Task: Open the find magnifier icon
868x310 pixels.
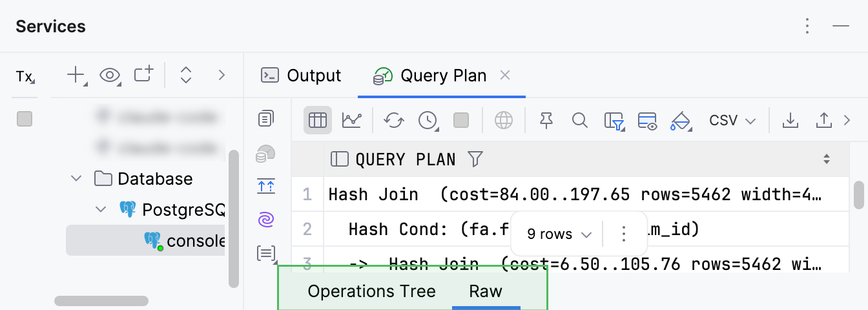Action: (580, 120)
